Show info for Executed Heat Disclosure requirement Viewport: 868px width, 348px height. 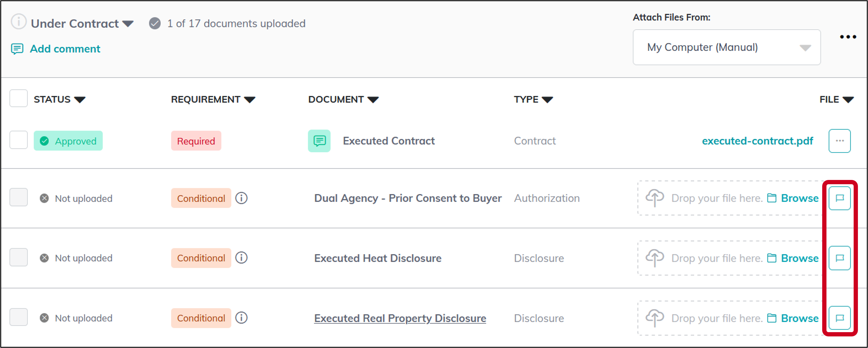(241, 258)
